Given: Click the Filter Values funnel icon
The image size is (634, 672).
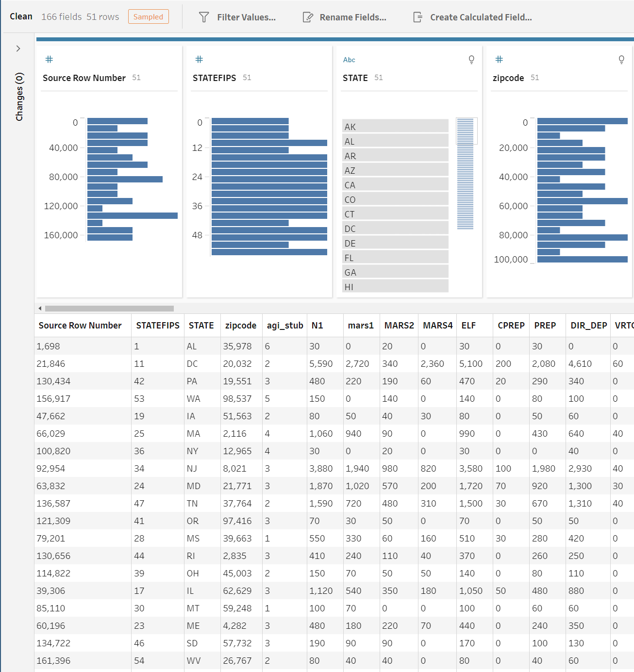Looking at the screenshot, I should [204, 17].
